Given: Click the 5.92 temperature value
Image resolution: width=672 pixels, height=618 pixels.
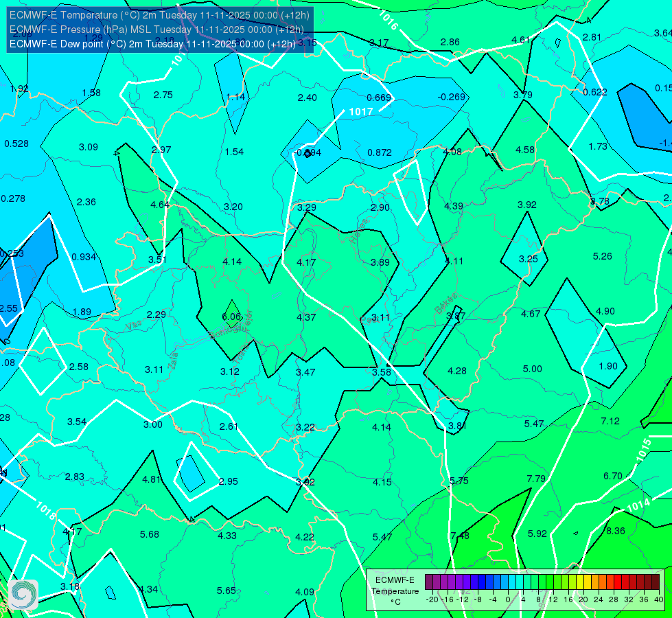Looking at the screenshot, I should pos(537,534).
